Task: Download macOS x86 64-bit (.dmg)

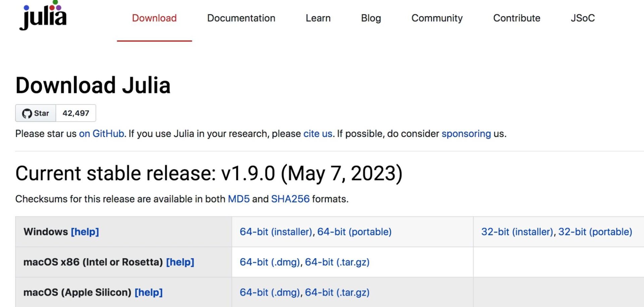Action: (270, 262)
